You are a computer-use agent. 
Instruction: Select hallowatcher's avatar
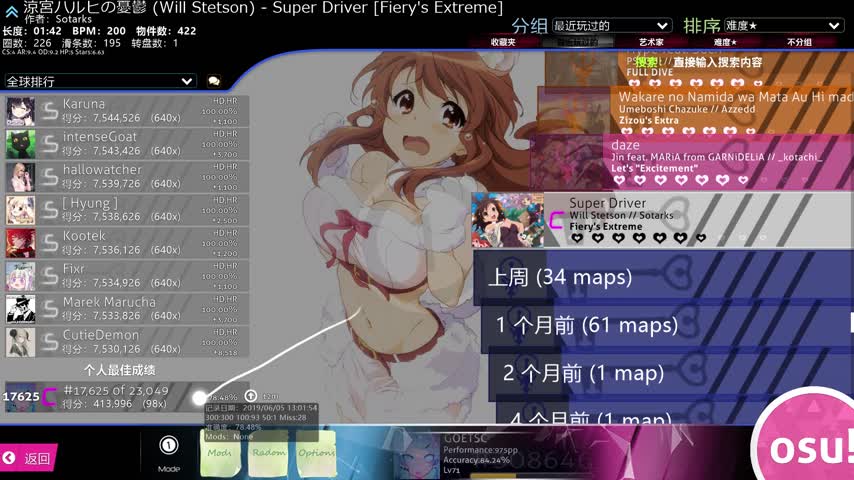coord(21,177)
